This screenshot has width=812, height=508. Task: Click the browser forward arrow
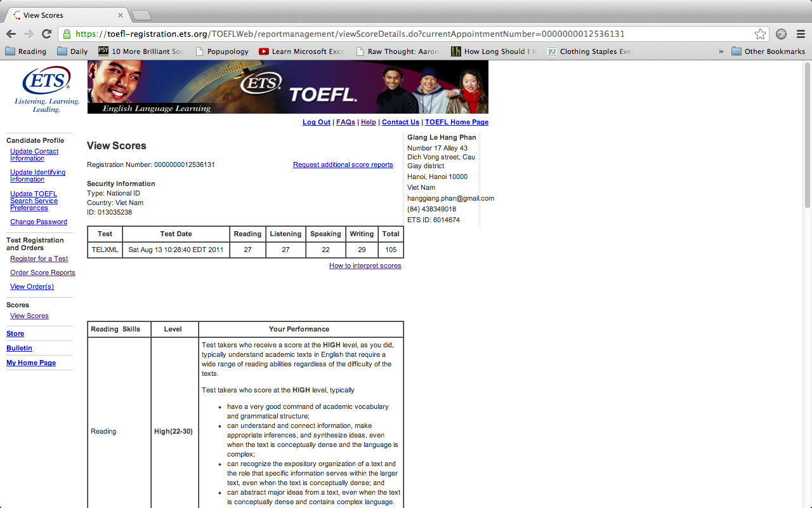coord(29,34)
